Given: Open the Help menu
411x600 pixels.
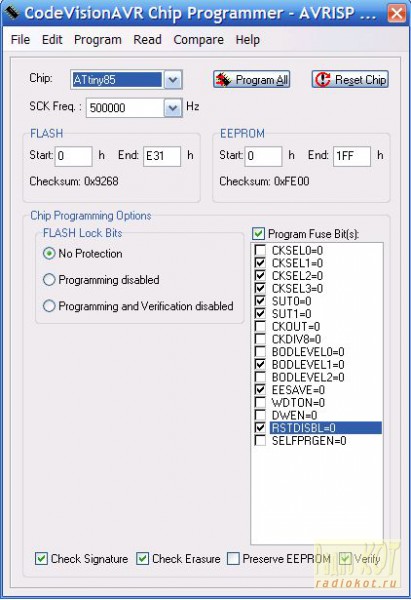Looking at the screenshot, I should [248, 39].
